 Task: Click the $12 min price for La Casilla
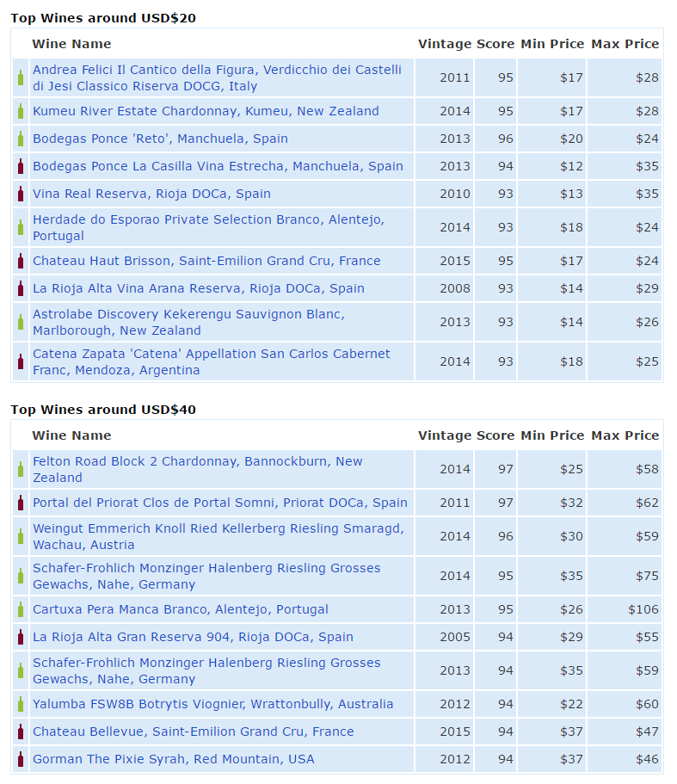point(571,166)
